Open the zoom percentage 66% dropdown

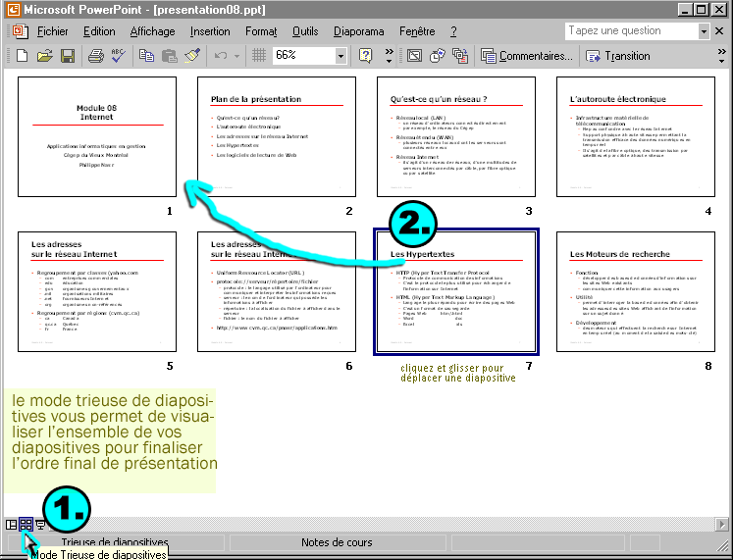click(340, 56)
